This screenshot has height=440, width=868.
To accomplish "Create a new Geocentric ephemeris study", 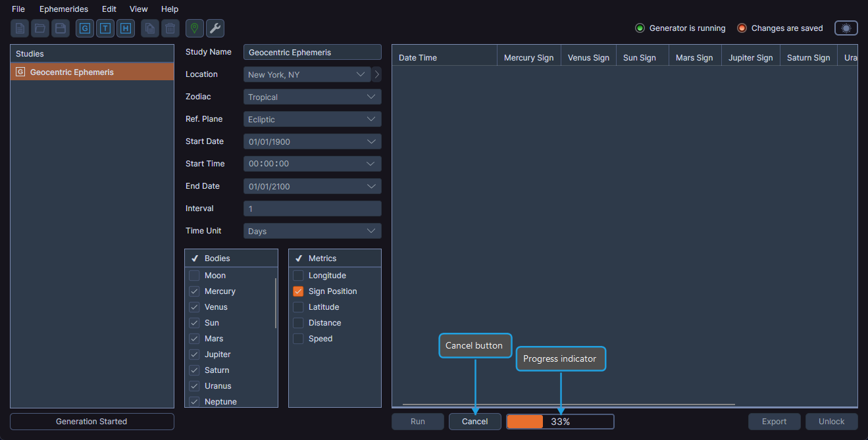I will [x=84, y=28].
